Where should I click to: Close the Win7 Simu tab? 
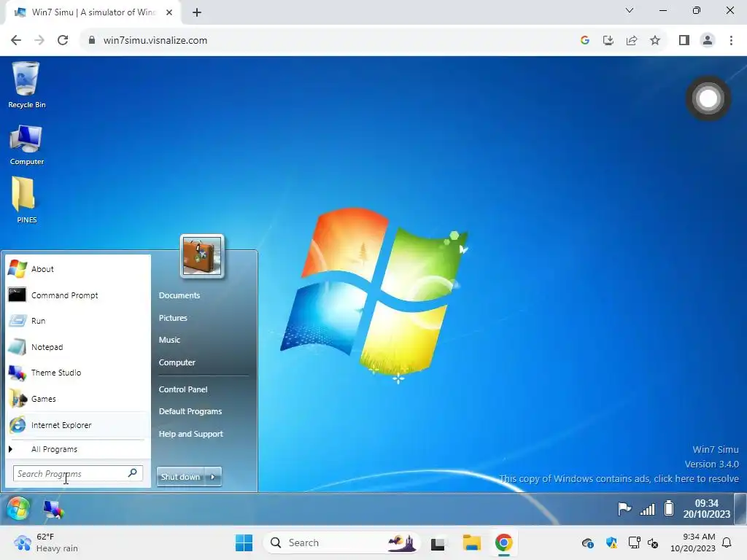169,12
